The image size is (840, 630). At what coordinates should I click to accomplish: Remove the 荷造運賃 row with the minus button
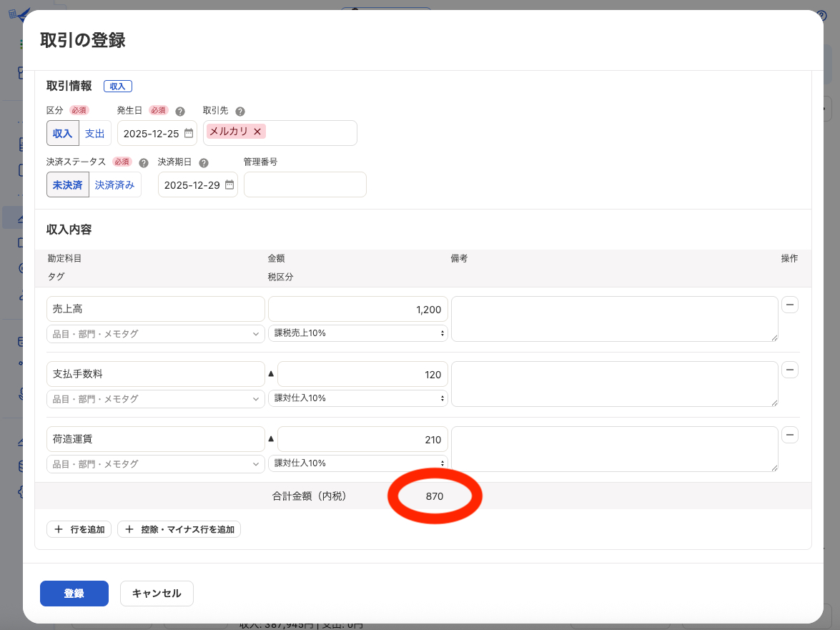click(789, 435)
